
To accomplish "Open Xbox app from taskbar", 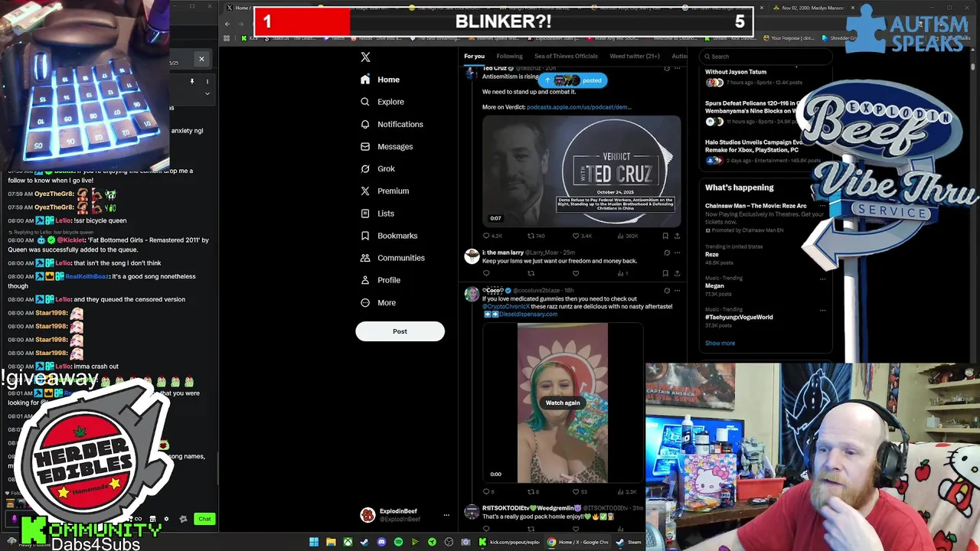I will (348, 542).
